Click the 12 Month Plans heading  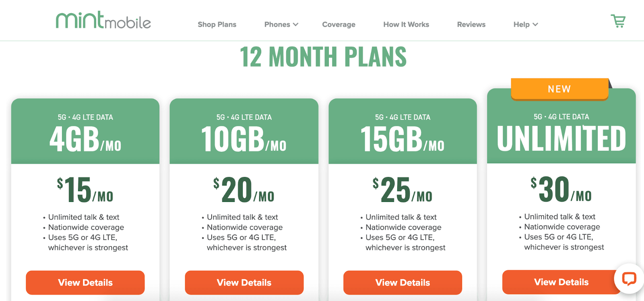pyautogui.click(x=322, y=57)
